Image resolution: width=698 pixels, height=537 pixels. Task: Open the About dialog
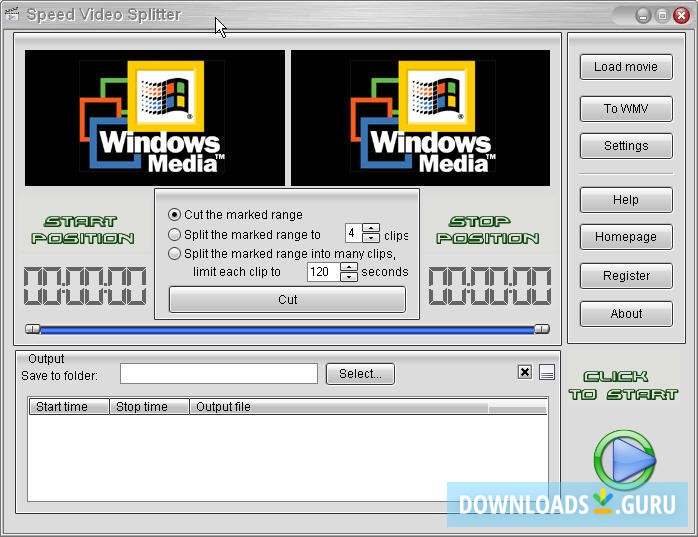click(x=626, y=314)
